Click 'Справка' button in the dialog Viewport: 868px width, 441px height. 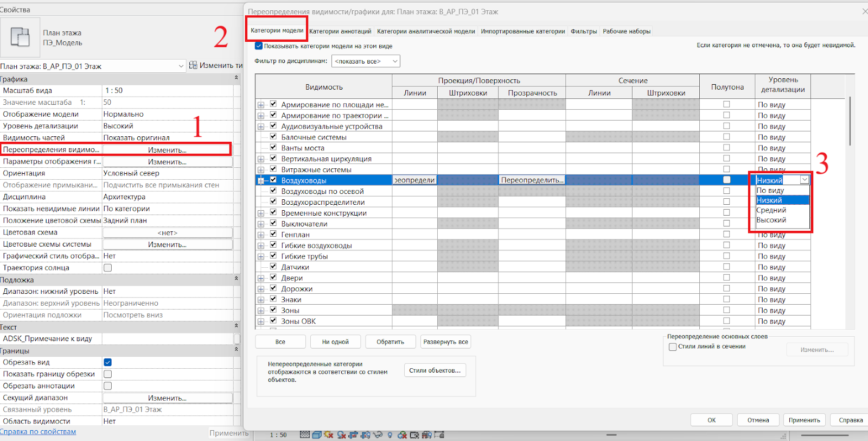850,420
